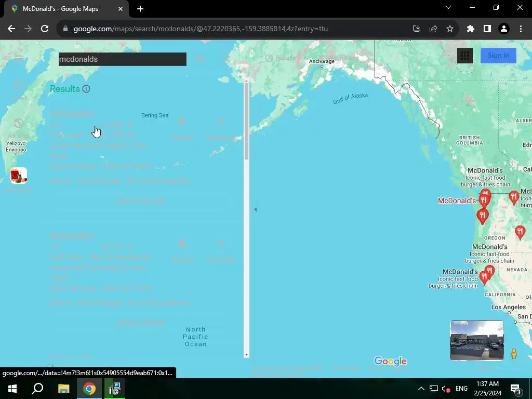
Task: Click the Gulf of Alaska label
Action: [351, 98]
